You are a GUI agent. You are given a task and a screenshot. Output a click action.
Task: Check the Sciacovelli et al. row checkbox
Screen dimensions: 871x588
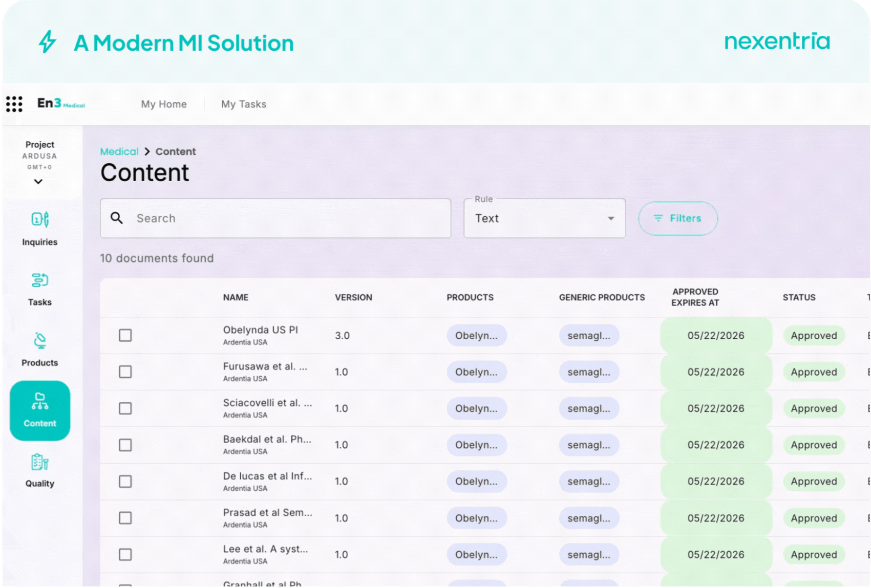tap(125, 408)
